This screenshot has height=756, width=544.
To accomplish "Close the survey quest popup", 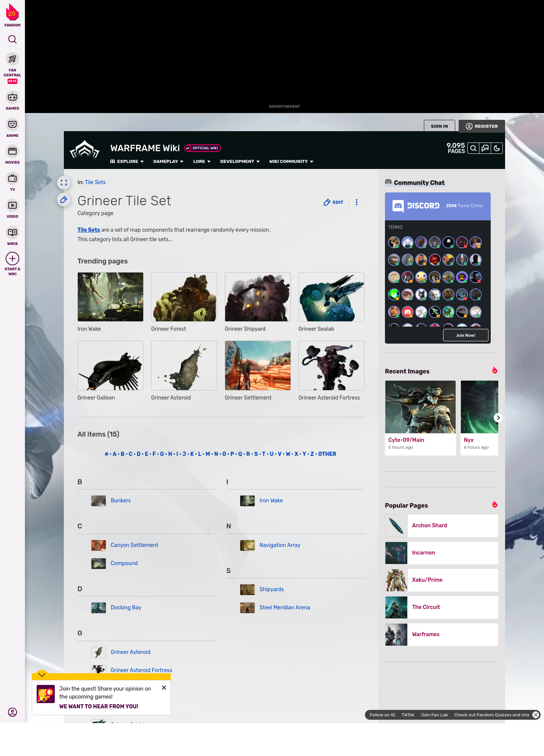I will coord(164,688).
